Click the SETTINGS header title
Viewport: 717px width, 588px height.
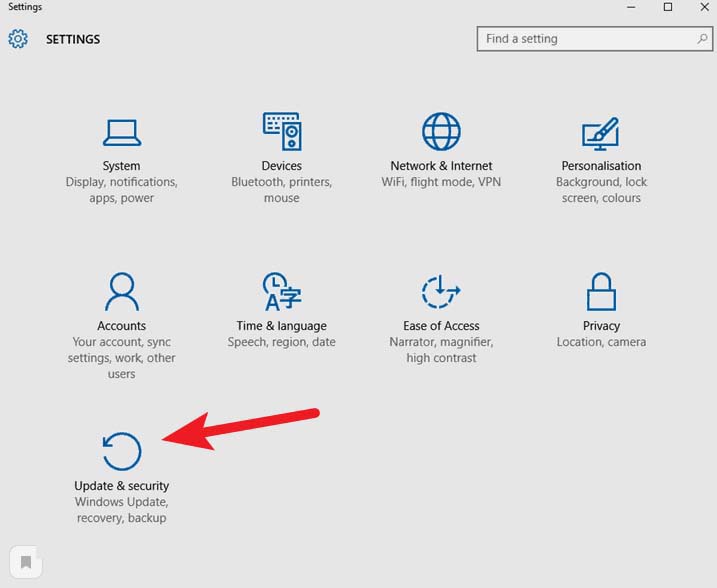pyautogui.click(x=73, y=39)
